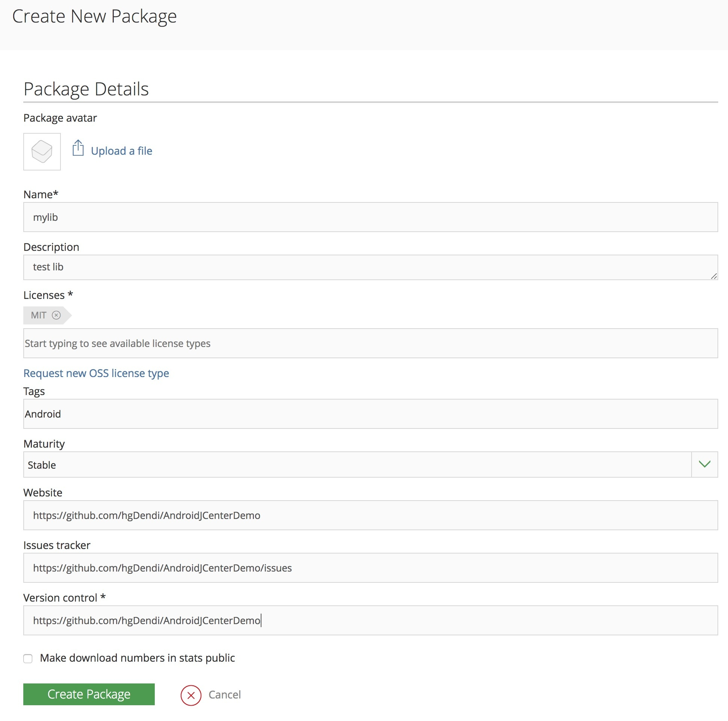Focus the Name field containing mylib

(x=370, y=217)
